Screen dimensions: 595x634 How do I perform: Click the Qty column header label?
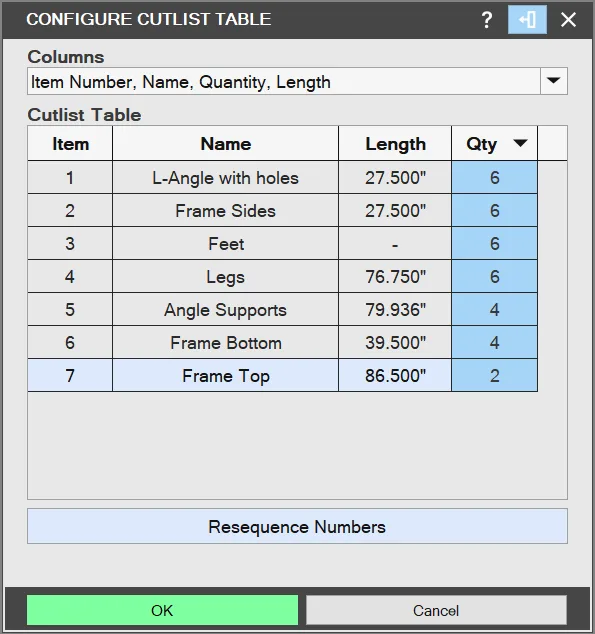click(481, 144)
